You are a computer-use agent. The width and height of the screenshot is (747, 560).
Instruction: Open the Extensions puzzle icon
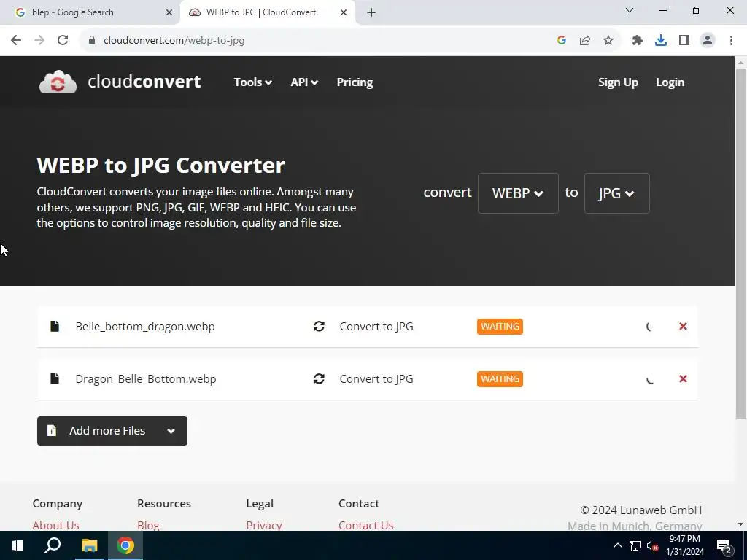click(638, 41)
